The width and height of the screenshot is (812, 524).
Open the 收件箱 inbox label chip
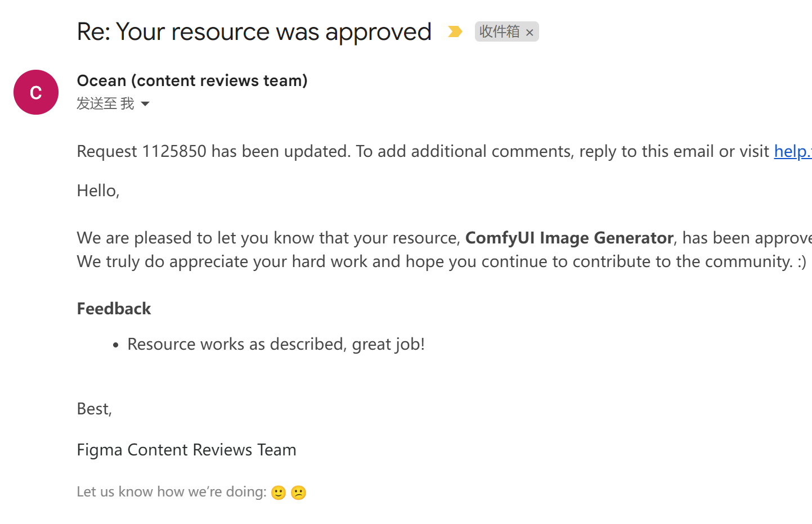coord(500,31)
